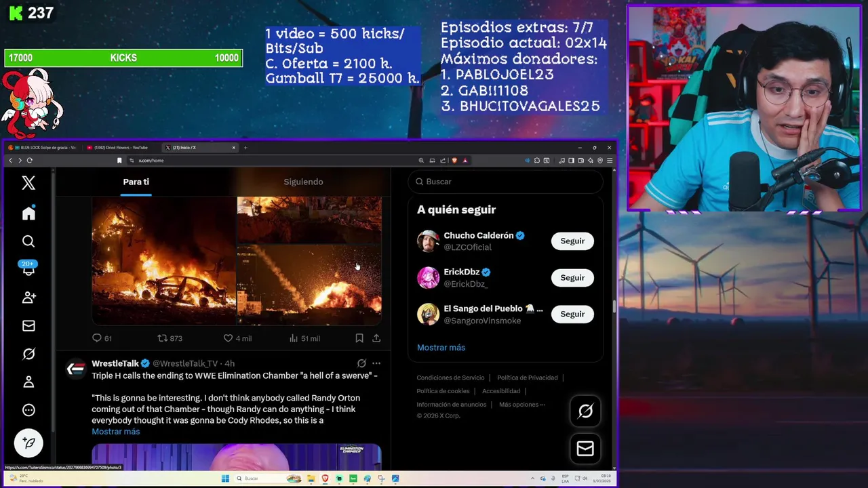The height and width of the screenshot is (488, 868).
Task: Open Política de cookies link
Action: click(x=443, y=391)
